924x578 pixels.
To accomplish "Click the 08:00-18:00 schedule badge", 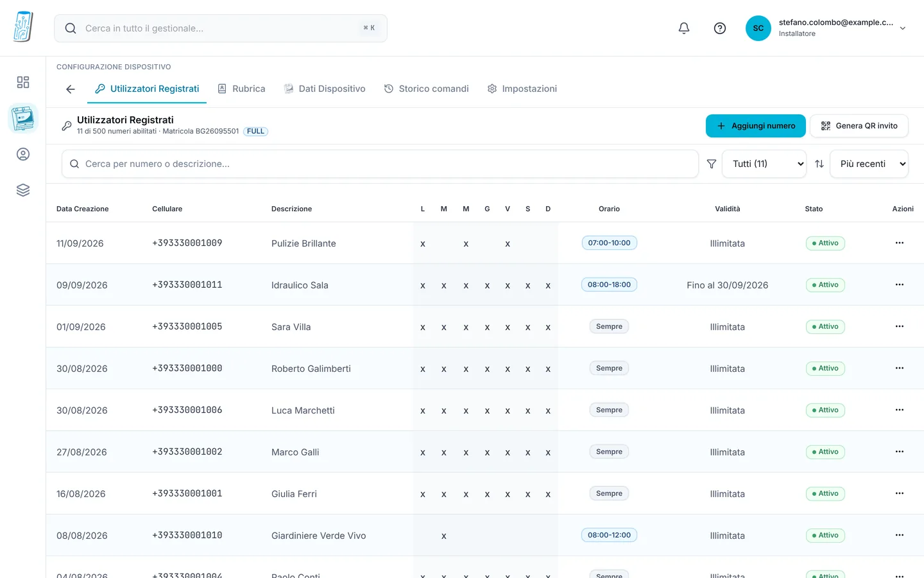I will click(x=610, y=285).
